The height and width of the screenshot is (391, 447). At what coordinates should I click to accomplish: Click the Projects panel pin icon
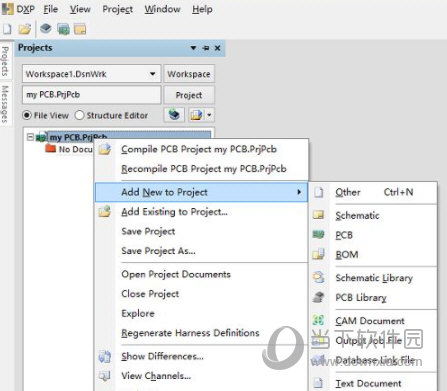point(206,48)
